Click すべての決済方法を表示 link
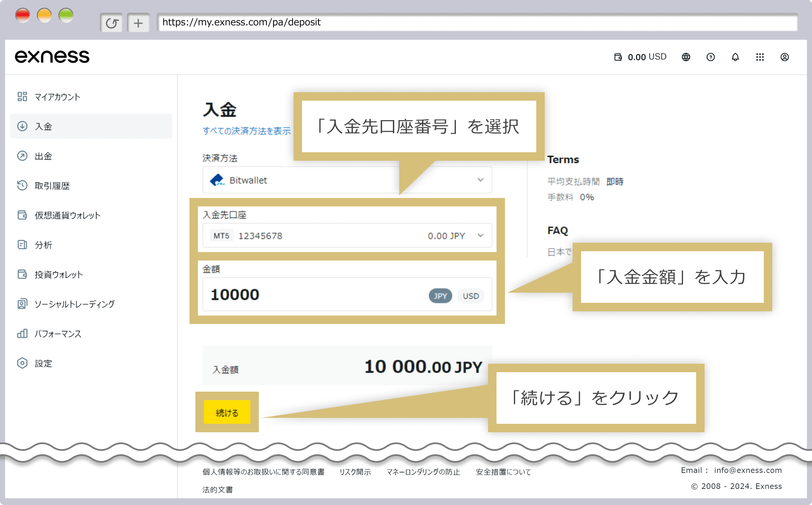The image size is (812, 505). coord(247,131)
